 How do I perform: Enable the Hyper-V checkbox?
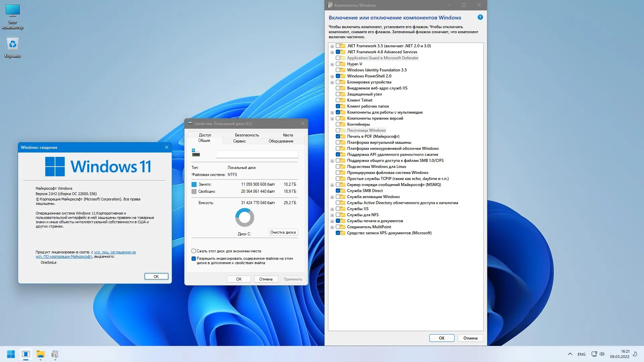pos(338,64)
